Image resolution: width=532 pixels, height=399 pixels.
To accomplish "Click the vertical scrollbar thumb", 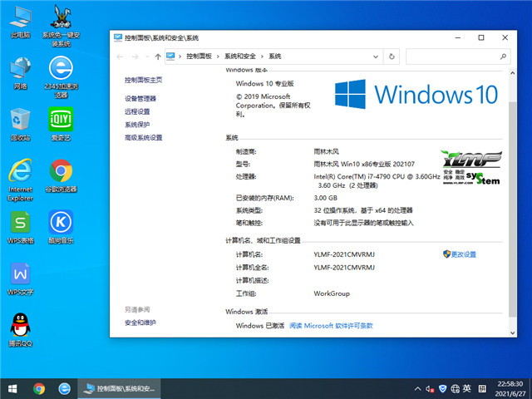I will (513, 209).
